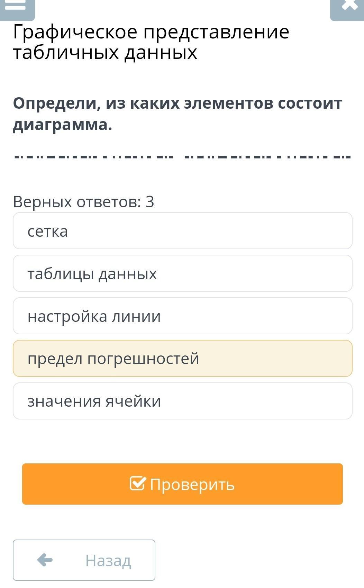
Task: Select the answer option «сетка»
Action: pyautogui.click(x=182, y=231)
